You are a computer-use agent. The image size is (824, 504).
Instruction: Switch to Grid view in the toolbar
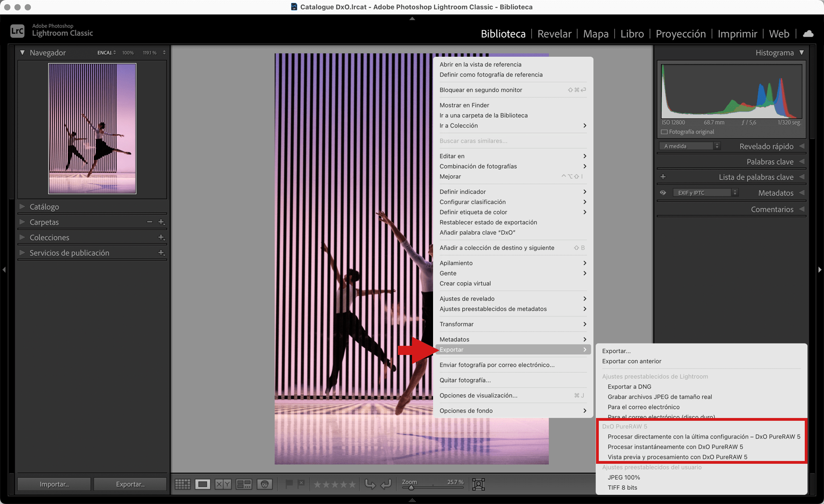click(183, 484)
